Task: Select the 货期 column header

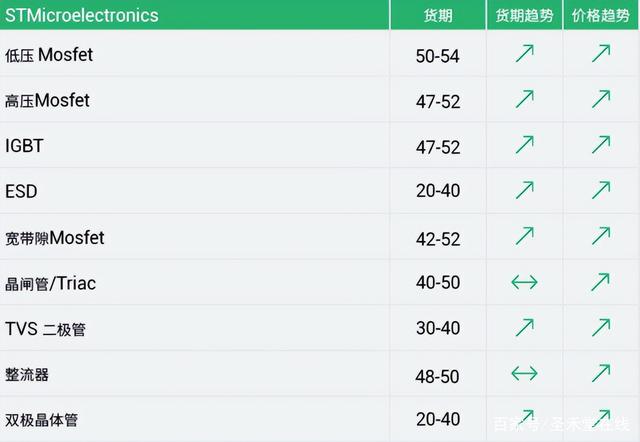Action: click(x=438, y=15)
